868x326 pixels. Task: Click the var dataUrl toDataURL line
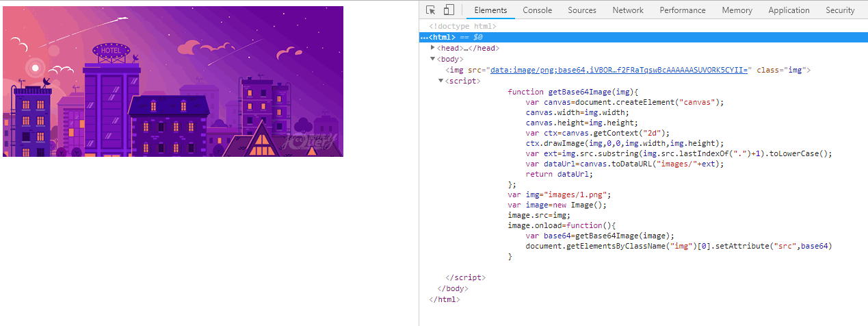click(624, 164)
